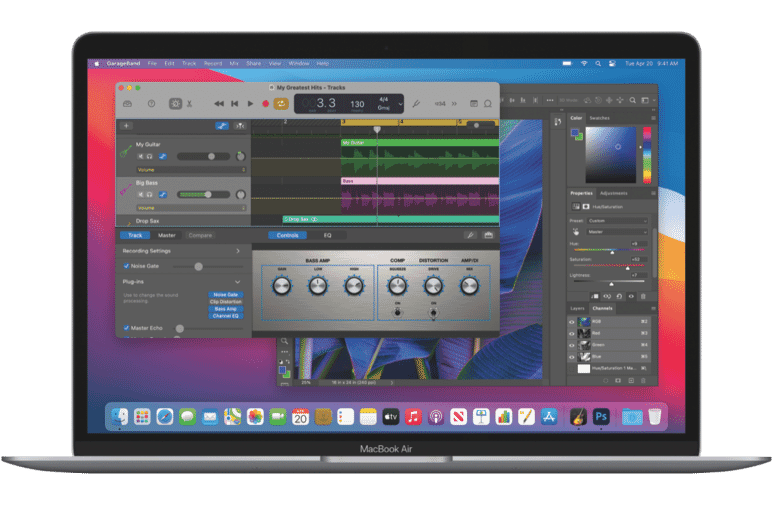Open the tuner icon in GarageBand toolbar
The image size is (773, 505).
pos(416,104)
